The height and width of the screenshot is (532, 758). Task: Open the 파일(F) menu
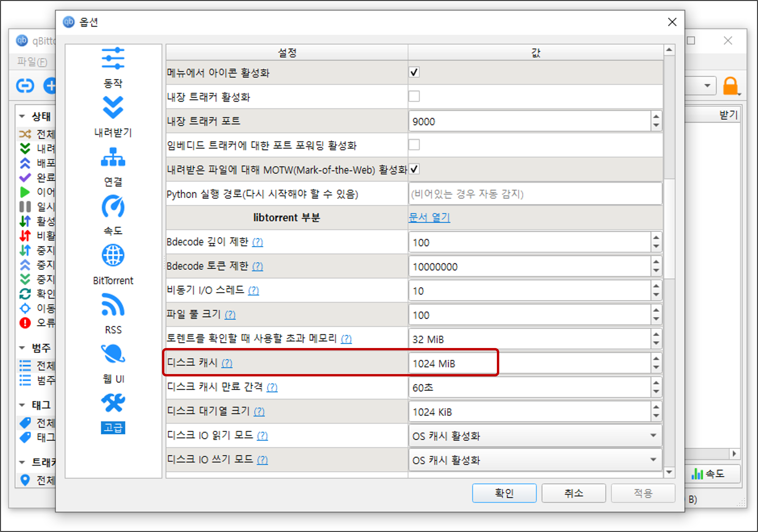coord(32,62)
